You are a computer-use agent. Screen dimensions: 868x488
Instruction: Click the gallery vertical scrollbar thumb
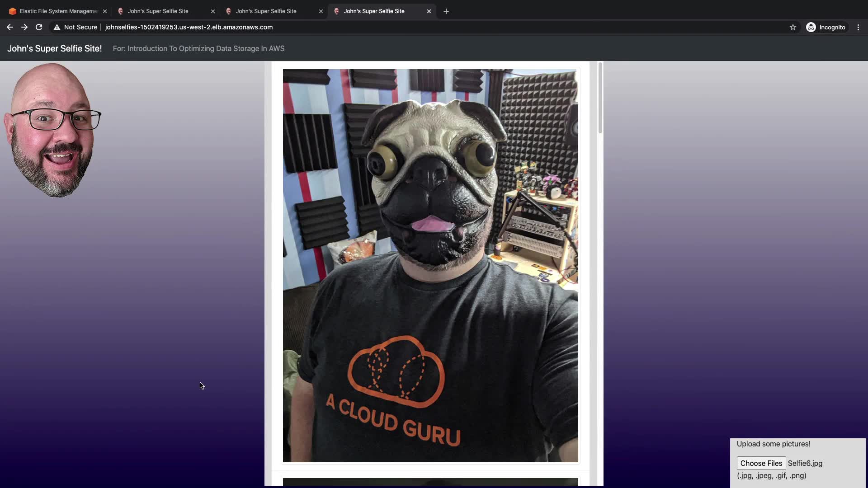click(600, 97)
